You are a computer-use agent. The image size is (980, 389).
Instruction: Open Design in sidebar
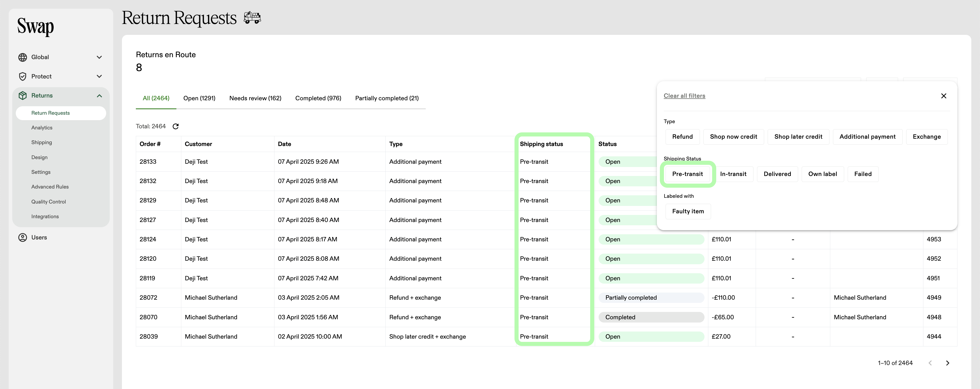pos(39,157)
